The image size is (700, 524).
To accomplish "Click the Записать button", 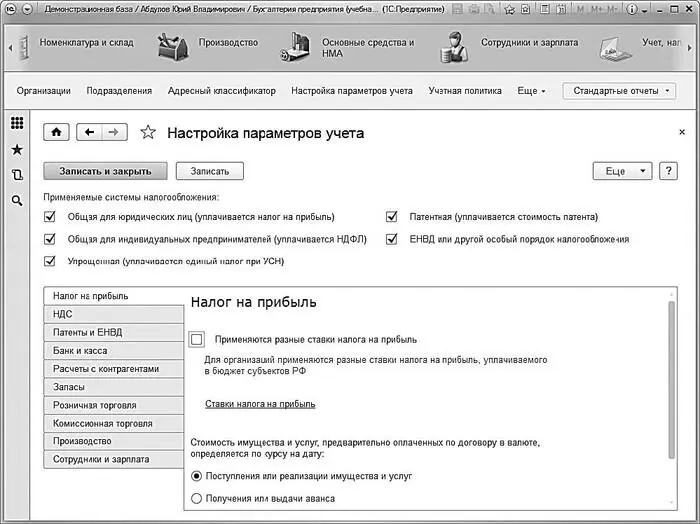I will point(210,171).
